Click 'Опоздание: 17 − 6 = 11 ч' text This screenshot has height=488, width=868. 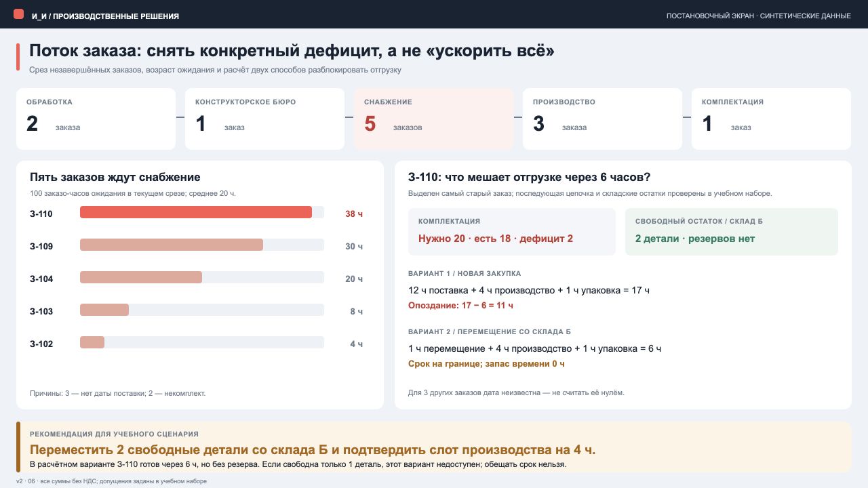460,306
